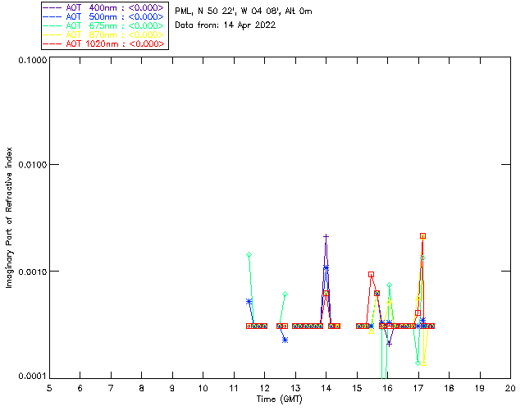
Task: Click the PML station location header text
Action: coord(244,11)
